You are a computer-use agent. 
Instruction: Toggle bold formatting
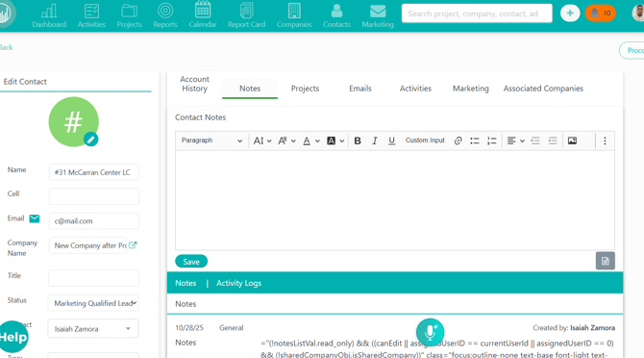click(358, 141)
